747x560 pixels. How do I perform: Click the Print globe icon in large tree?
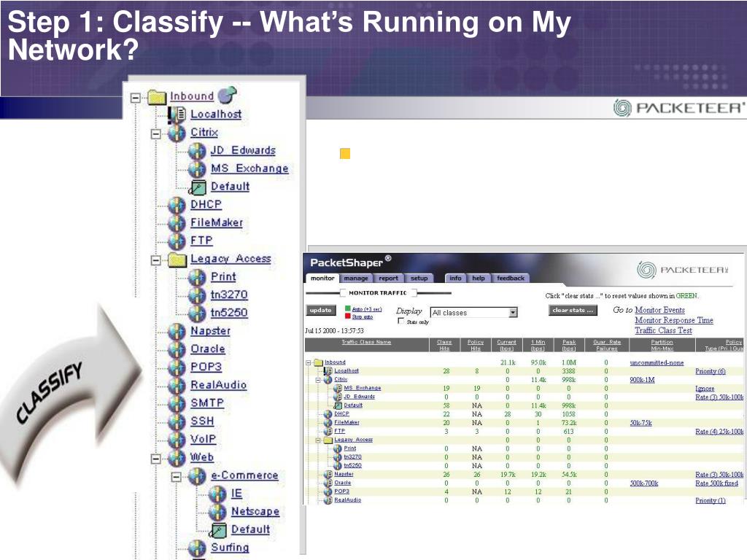[197, 277]
